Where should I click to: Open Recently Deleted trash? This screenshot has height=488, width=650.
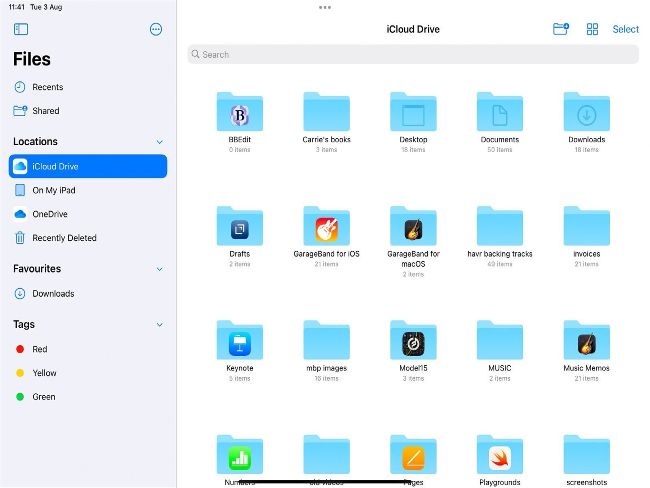(x=64, y=238)
